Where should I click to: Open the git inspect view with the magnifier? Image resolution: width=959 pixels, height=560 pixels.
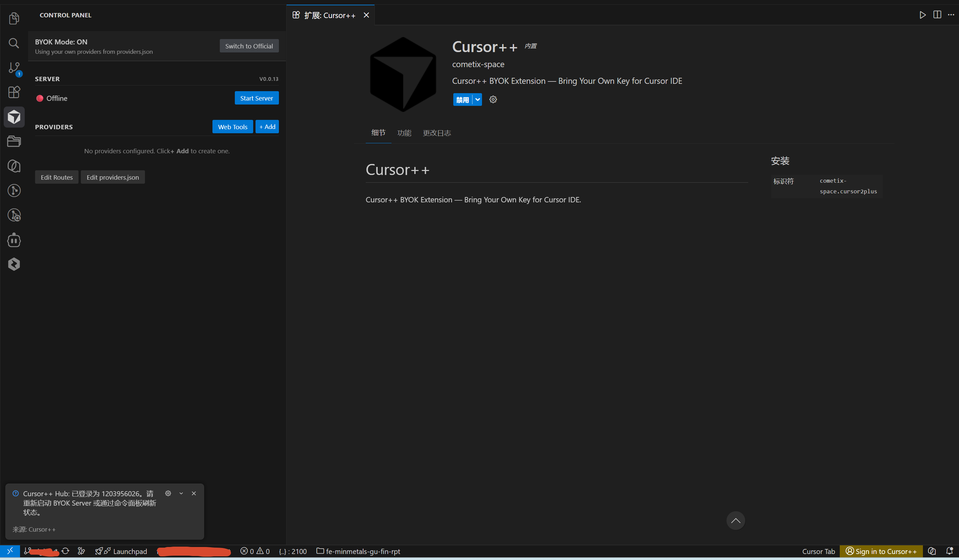click(14, 215)
